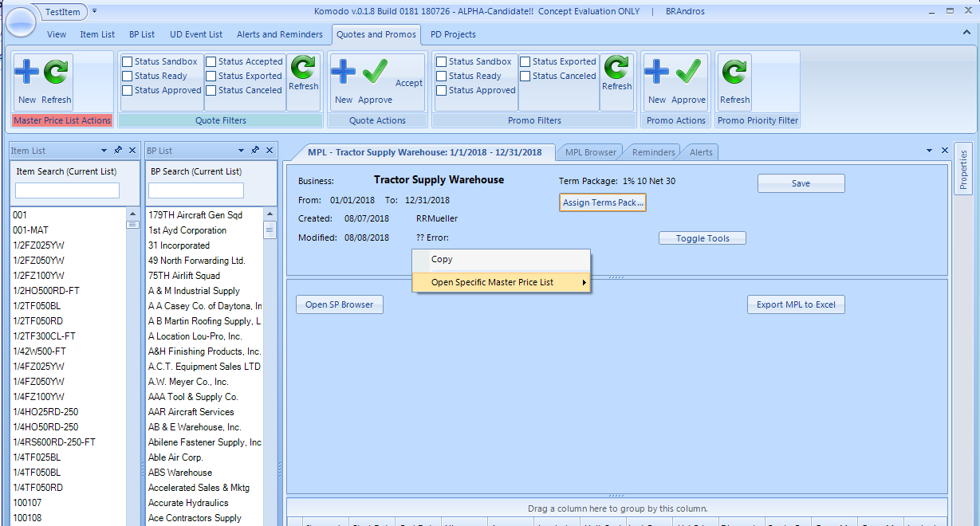This screenshot has height=526, width=980.
Task: Click the round application orb button
Action: point(21,20)
